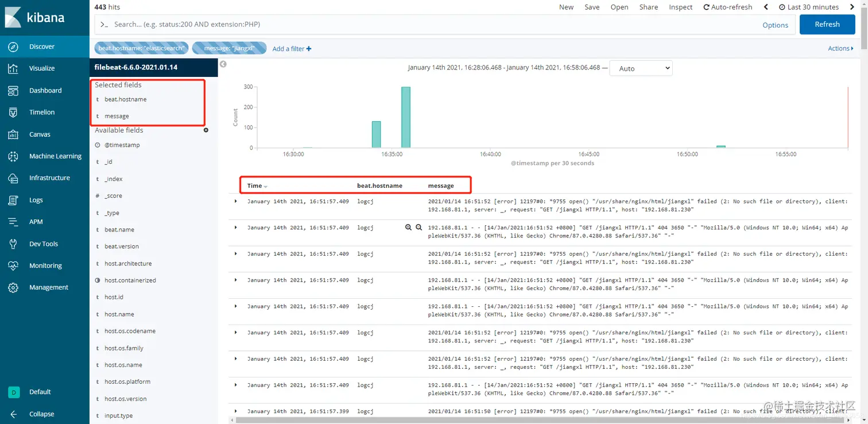This screenshot has width=868, height=424.
Task: Click the tallest histogram bar after 16:35
Action: [x=406, y=117]
